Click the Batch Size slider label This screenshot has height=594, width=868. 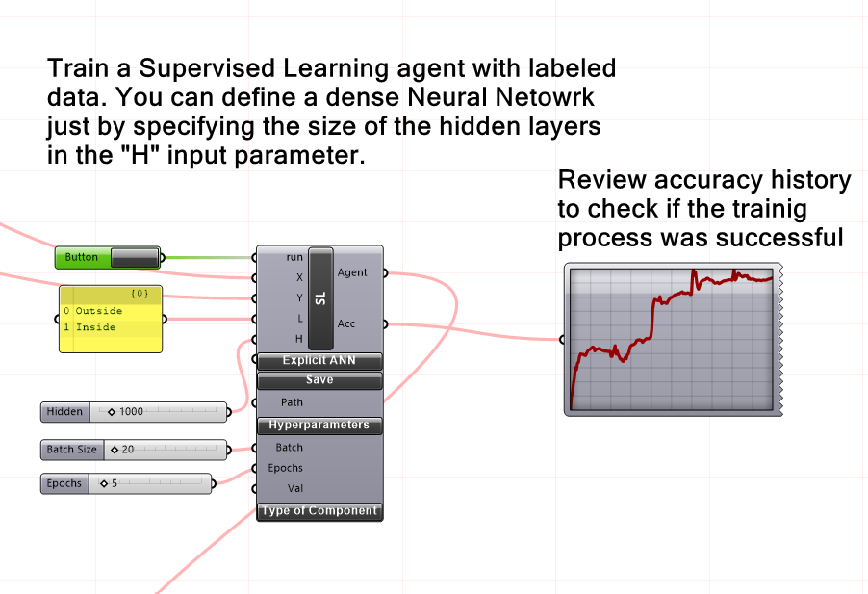point(71,450)
